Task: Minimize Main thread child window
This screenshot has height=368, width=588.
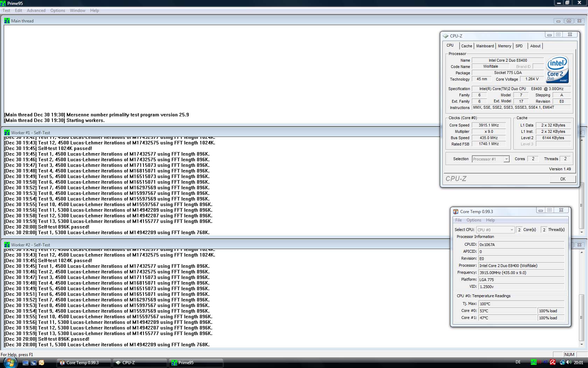Action: coord(559,21)
